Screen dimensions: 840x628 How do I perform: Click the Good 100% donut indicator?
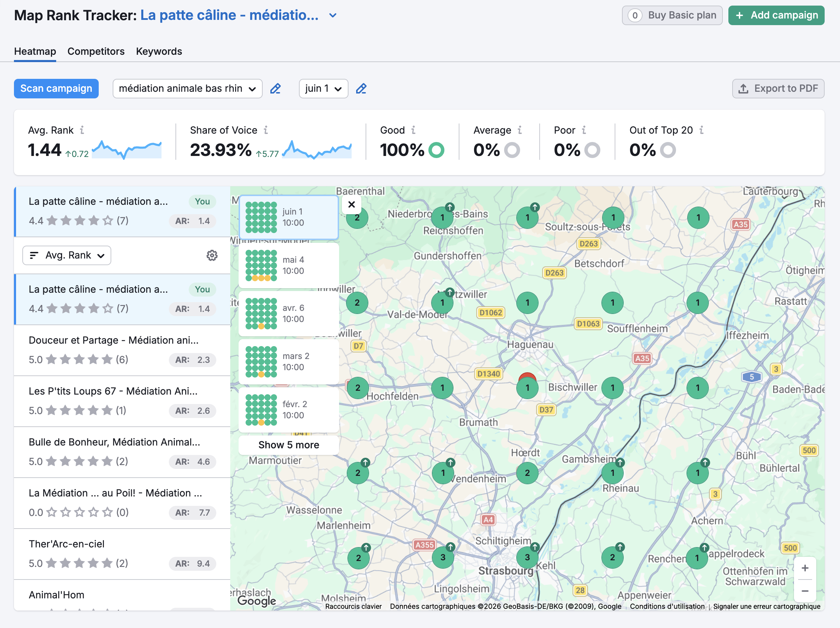436,150
